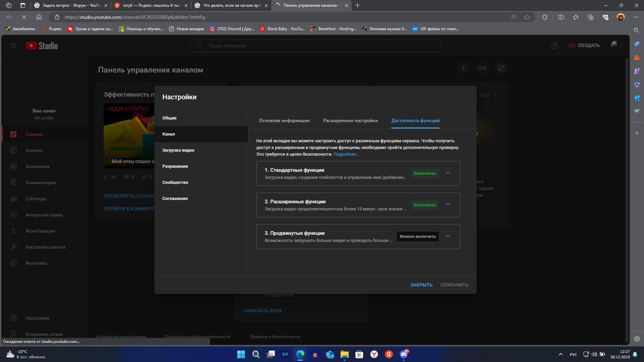
Task: Expand the Standard functions section
Action: 448,173
